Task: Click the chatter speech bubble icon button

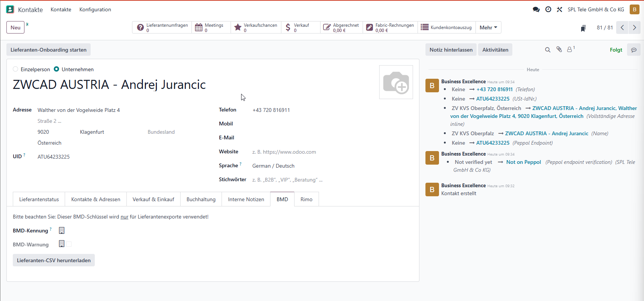Action: tap(634, 50)
